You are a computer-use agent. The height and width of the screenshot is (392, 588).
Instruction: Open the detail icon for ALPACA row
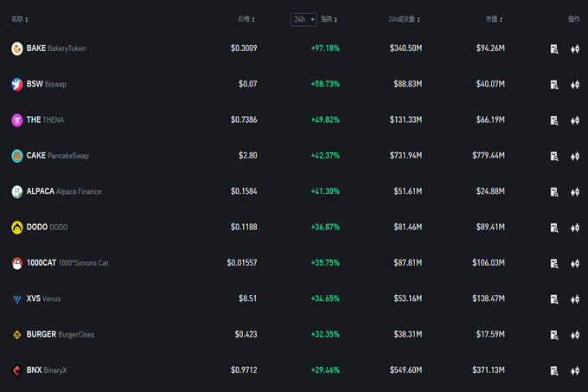(554, 192)
